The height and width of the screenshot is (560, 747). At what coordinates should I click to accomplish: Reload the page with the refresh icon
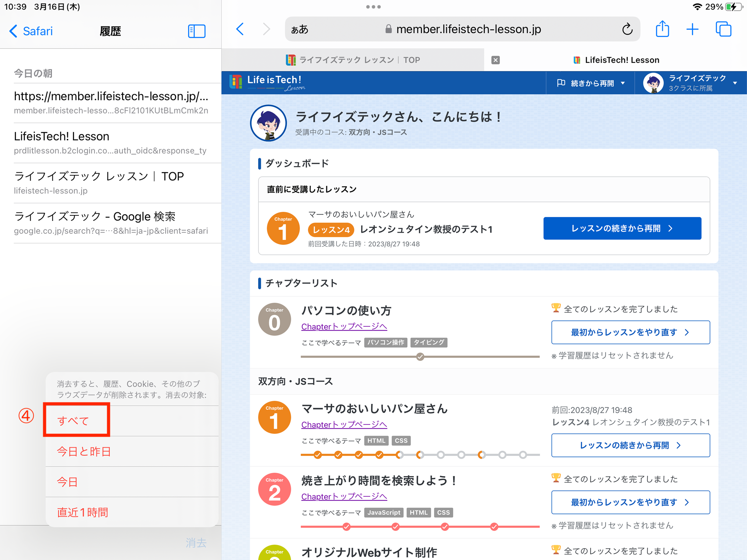click(x=627, y=29)
